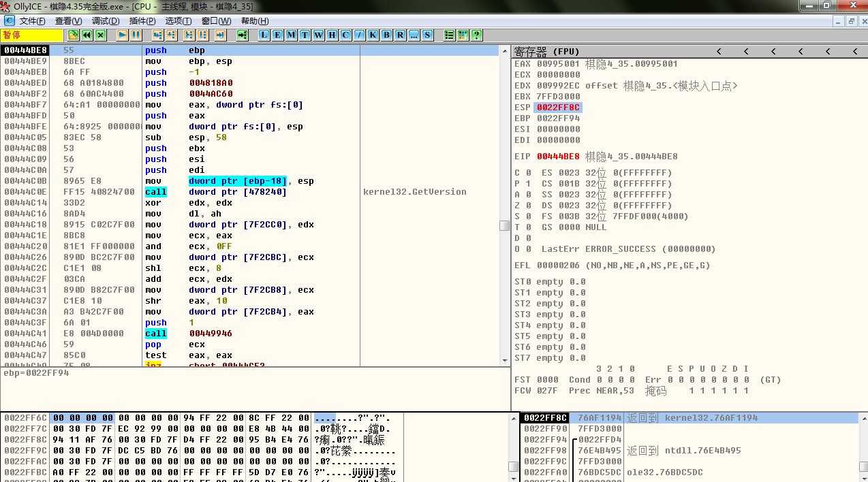The height and width of the screenshot is (482, 868).
Task: Run the program with the play icon
Action: pos(123,35)
